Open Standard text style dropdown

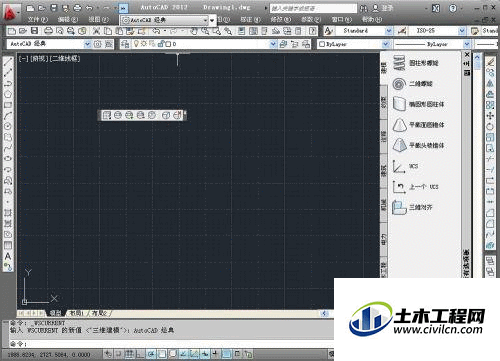click(389, 31)
